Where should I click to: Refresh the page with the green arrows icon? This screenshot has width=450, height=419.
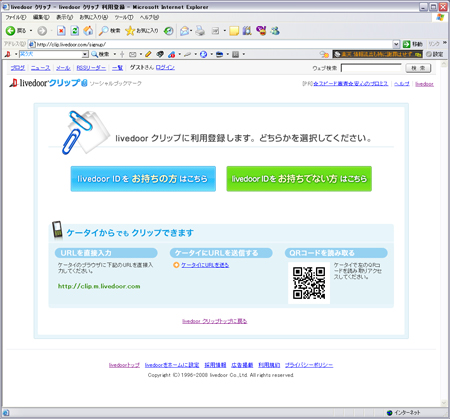coord(75,31)
